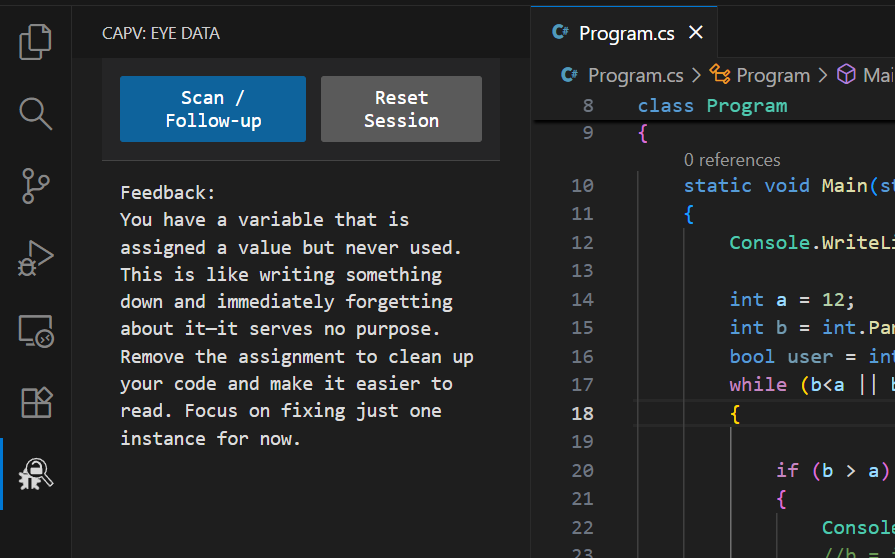
Task: Open the Source Control view
Action: (35, 186)
